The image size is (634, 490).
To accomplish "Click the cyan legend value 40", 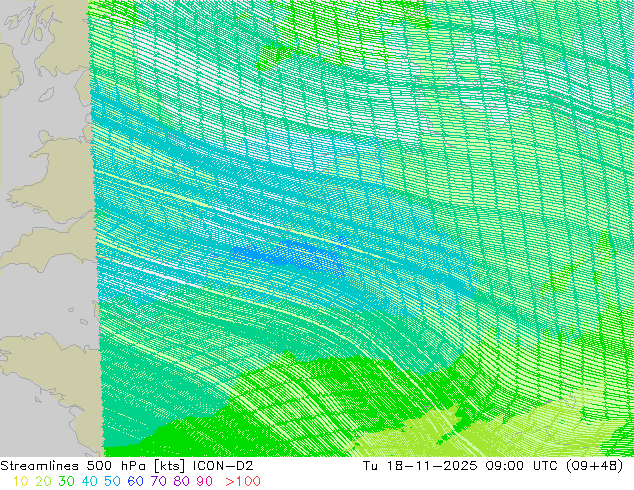I will point(89,481).
